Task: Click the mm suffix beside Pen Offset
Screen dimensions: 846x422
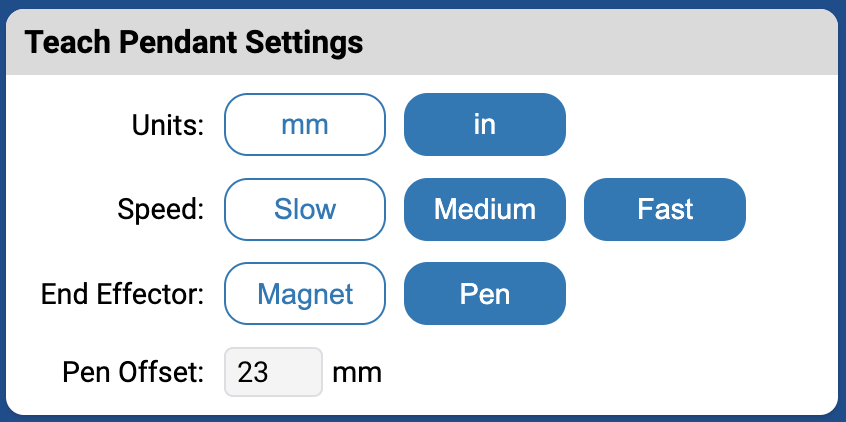Action: click(x=357, y=373)
